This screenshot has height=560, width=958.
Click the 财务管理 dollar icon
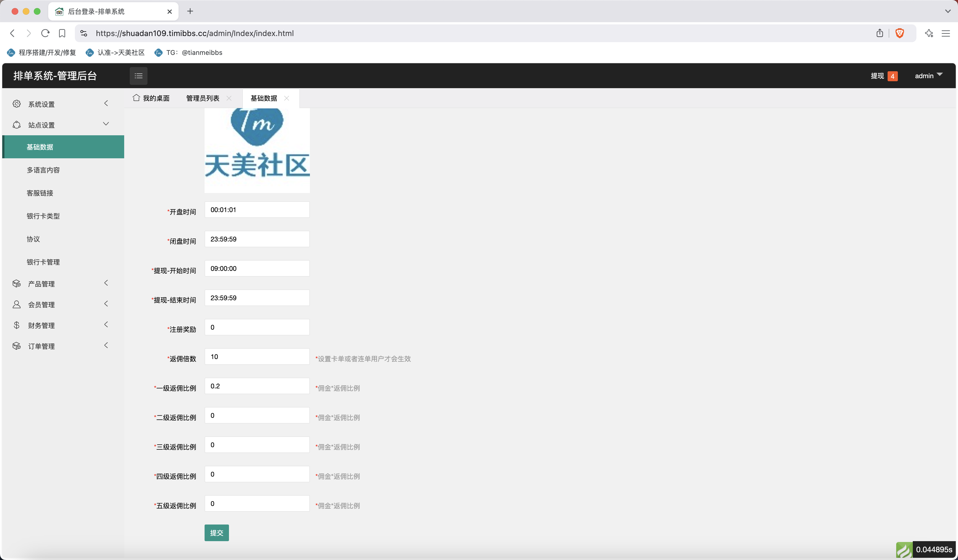(x=16, y=325)
